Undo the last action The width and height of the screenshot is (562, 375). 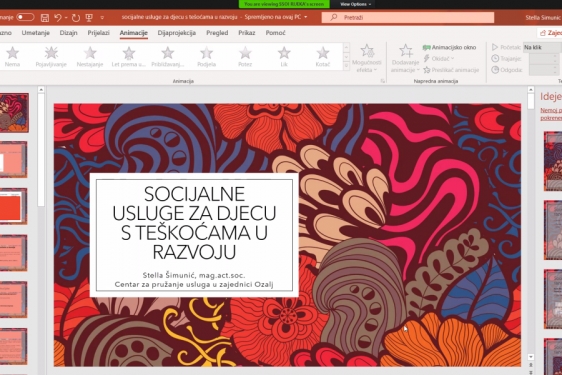pos(57,18)
